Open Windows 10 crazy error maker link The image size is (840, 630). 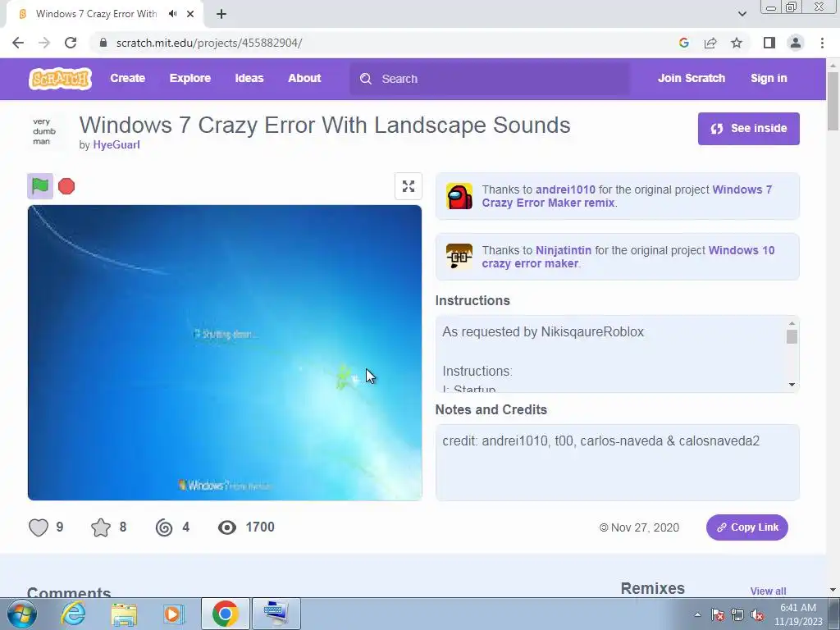(628, 257)
